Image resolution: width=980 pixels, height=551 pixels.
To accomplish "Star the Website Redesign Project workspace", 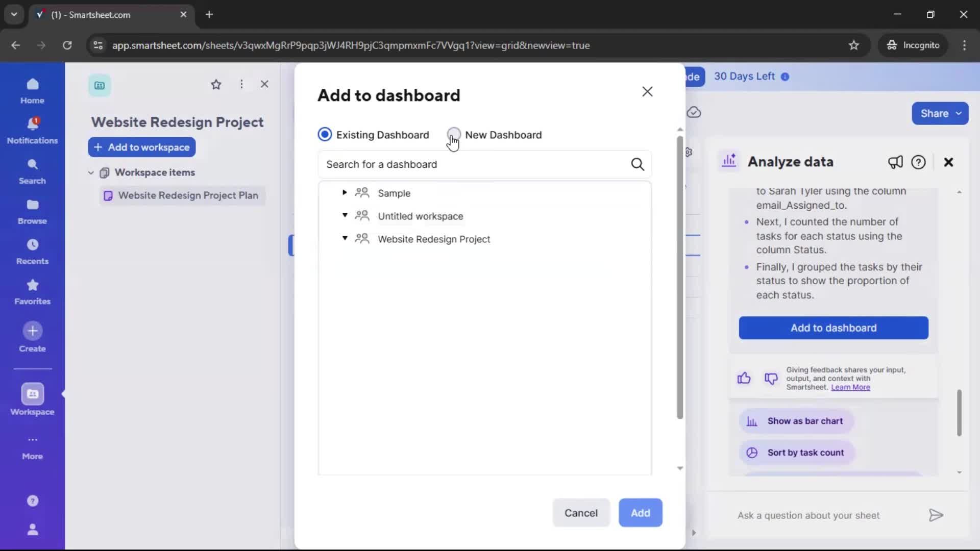I will pos(216,84).
